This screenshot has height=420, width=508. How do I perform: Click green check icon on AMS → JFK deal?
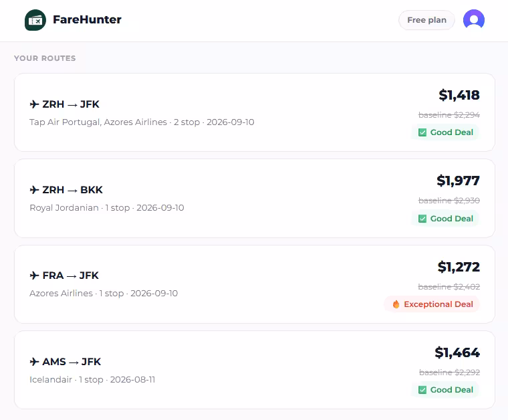coord(422,390)
